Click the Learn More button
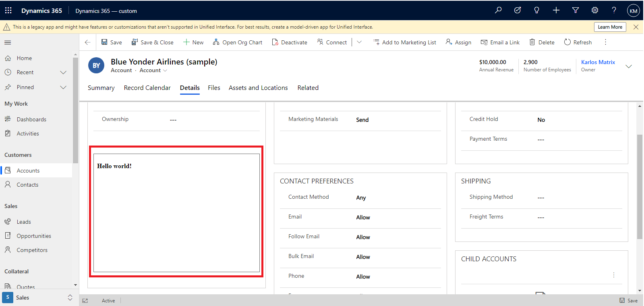644x306 pixels. pos(610,27)
